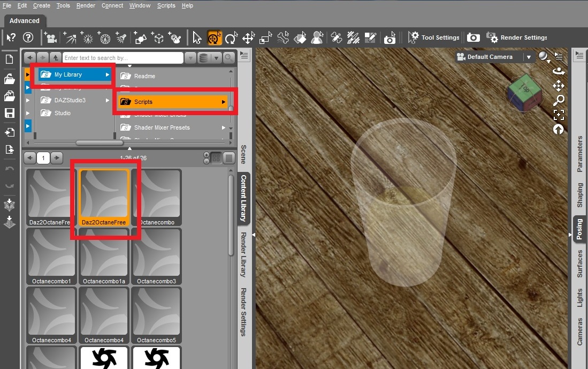Toggle list view mode
The width and height of the screenshot is (588, 369).
click(x=229, y=159)
